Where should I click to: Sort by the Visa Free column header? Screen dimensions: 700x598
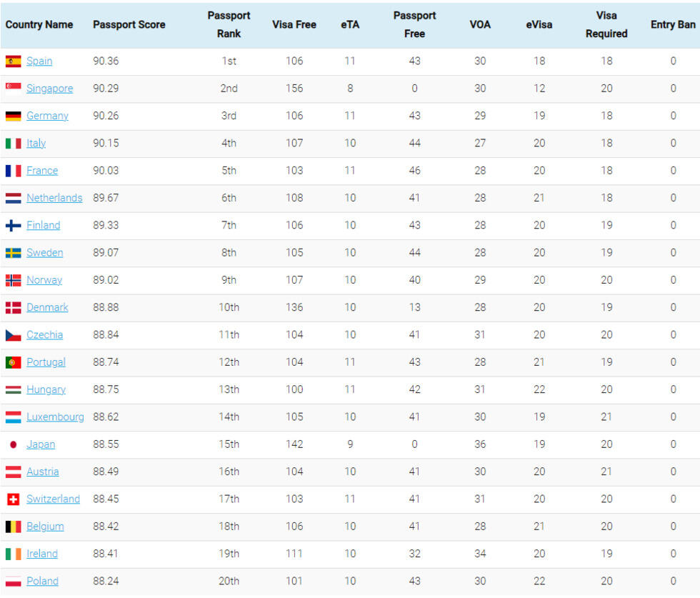click(x=294, y=24)
